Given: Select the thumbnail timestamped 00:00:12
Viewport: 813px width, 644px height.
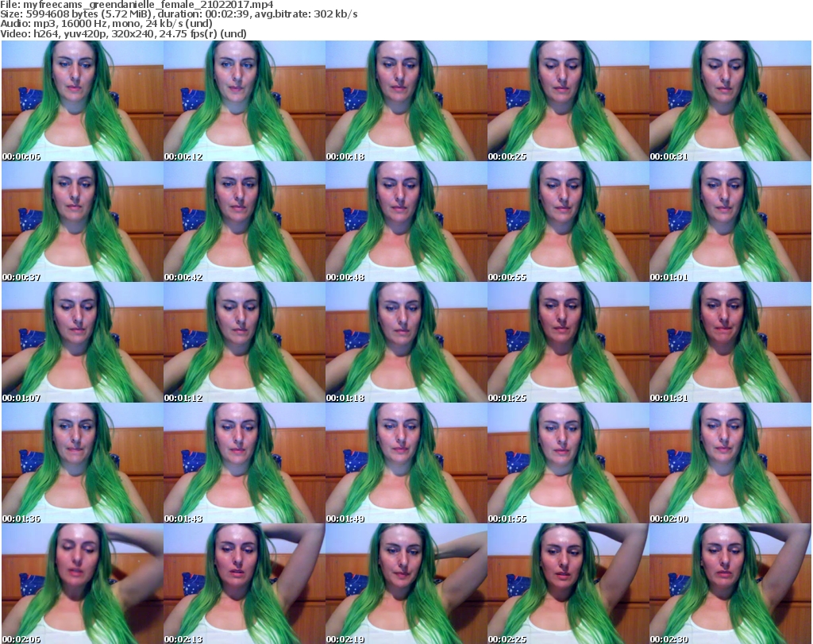Looking at the screenshot, I should click(245, 101).
